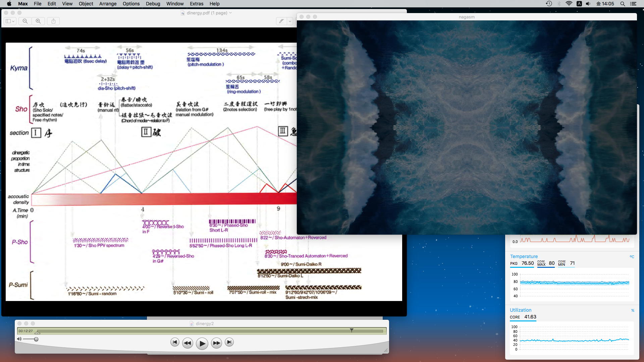Click the Share icon in the Preview toolbar

53,21
